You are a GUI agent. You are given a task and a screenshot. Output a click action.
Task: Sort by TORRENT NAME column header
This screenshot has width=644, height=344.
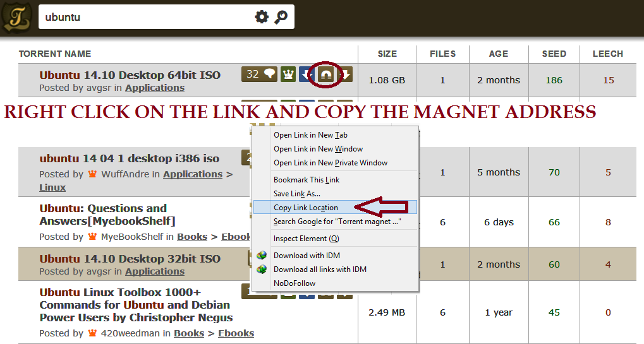coord(55,54)
